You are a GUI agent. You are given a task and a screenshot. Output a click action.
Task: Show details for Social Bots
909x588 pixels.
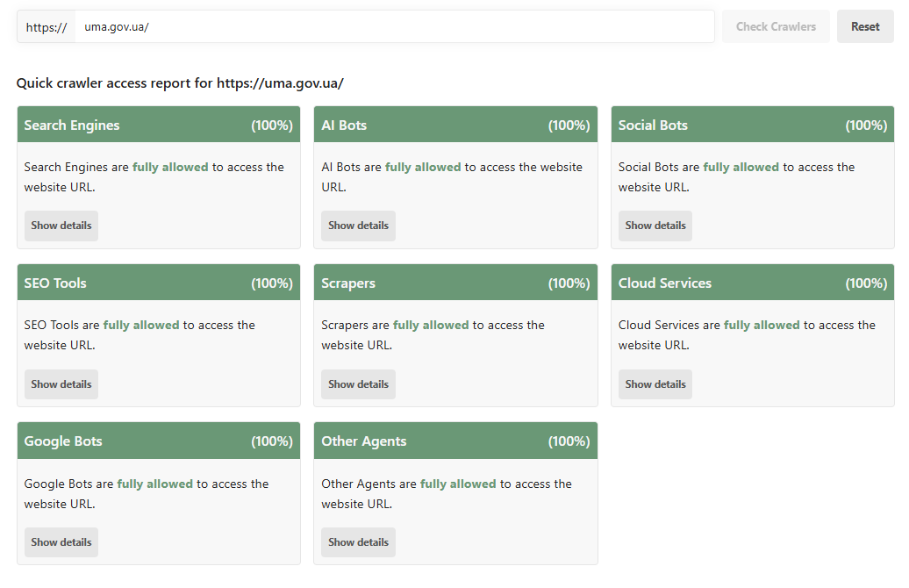click(x=655, y=226)
